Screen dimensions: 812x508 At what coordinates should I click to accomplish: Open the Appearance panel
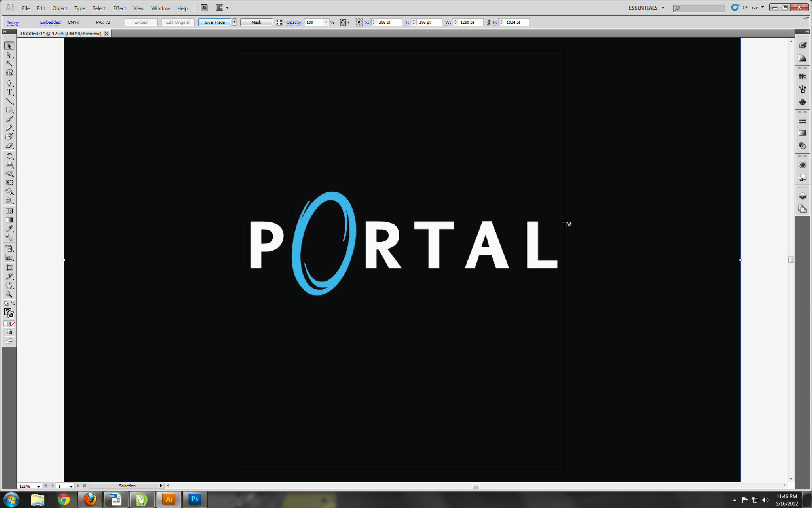(802, 165)
